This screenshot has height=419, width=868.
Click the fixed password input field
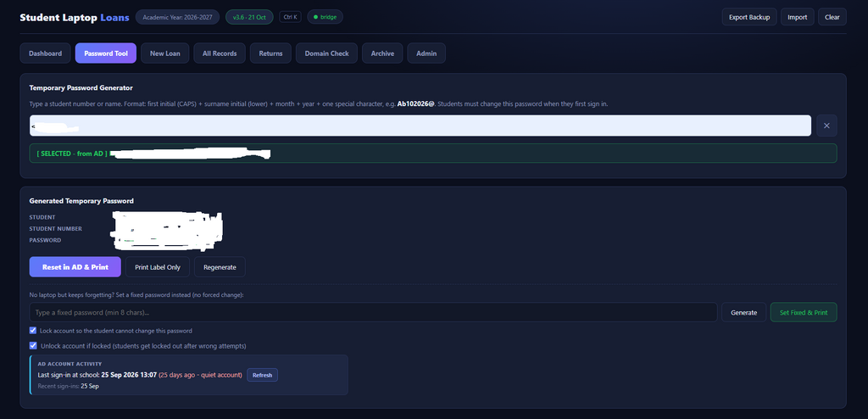coord(373,312)
